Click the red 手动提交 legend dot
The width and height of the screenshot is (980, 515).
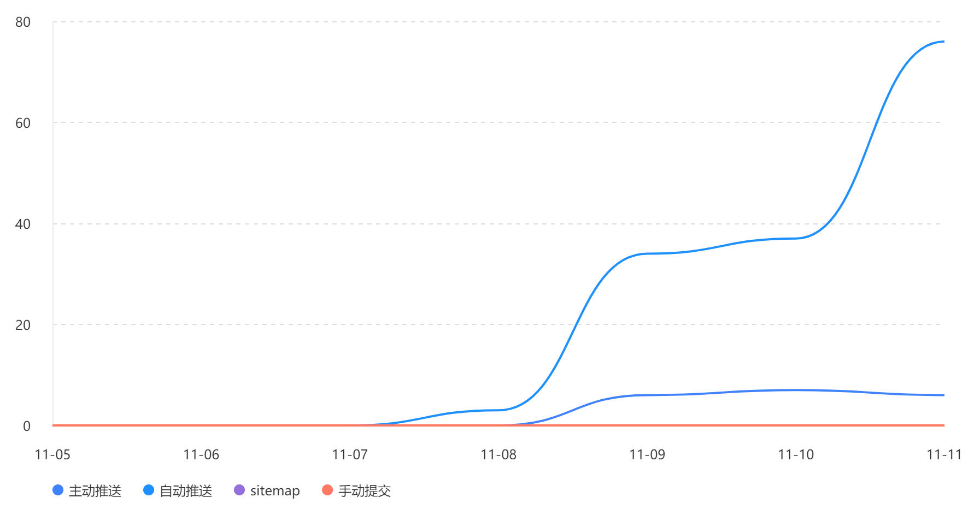click(327, 490)
